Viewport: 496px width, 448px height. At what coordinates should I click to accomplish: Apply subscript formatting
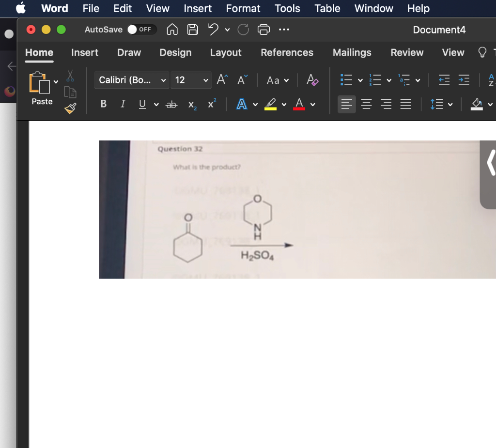point(192,104)
